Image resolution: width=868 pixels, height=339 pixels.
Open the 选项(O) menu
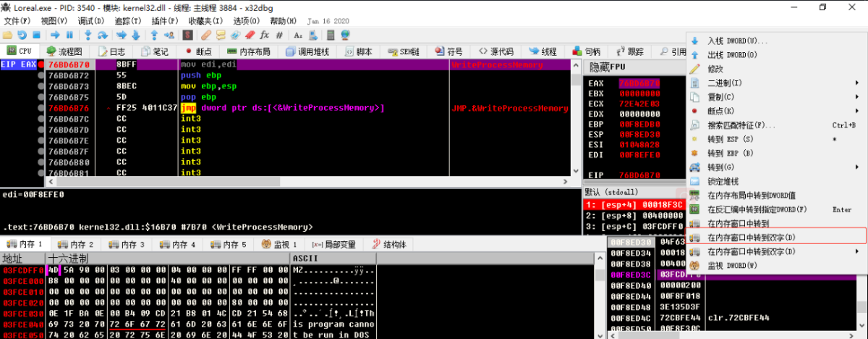(x=246, y=21)
